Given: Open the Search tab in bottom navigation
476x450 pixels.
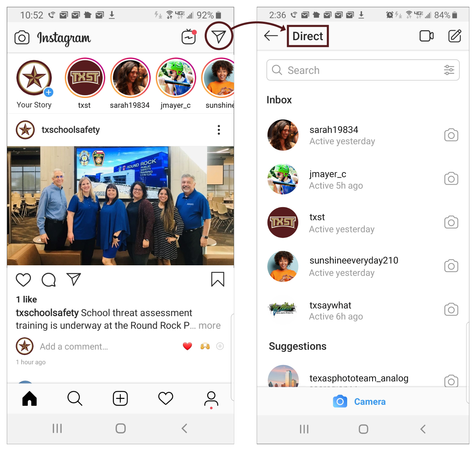Looking at the screenshot, I should click(x=75, y=398).
